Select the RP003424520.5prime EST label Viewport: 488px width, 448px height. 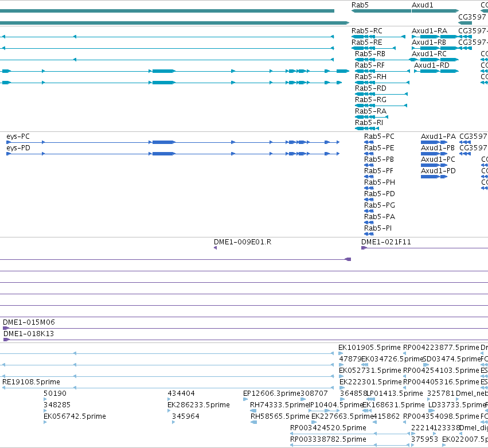pyautogui.click(x=328, y=428)
